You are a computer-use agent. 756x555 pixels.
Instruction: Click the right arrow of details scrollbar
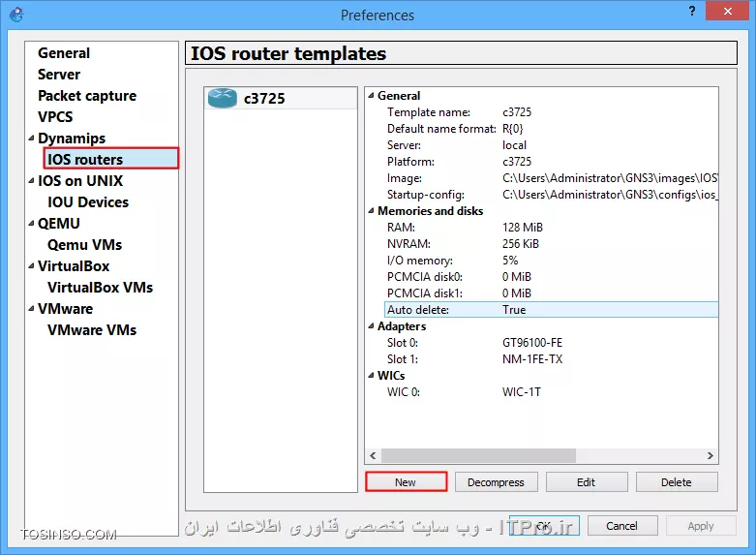coord(711,455)
